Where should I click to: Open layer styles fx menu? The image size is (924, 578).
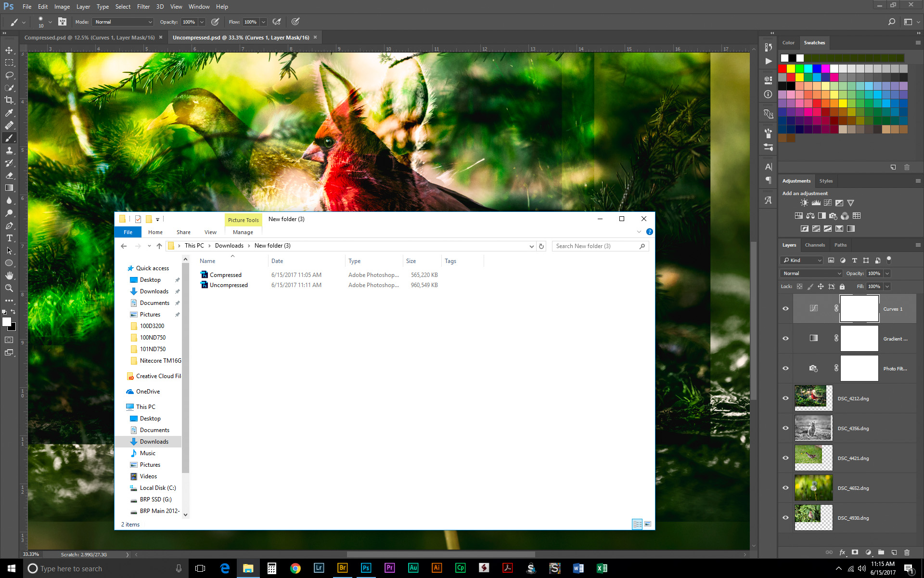(842, 552)
